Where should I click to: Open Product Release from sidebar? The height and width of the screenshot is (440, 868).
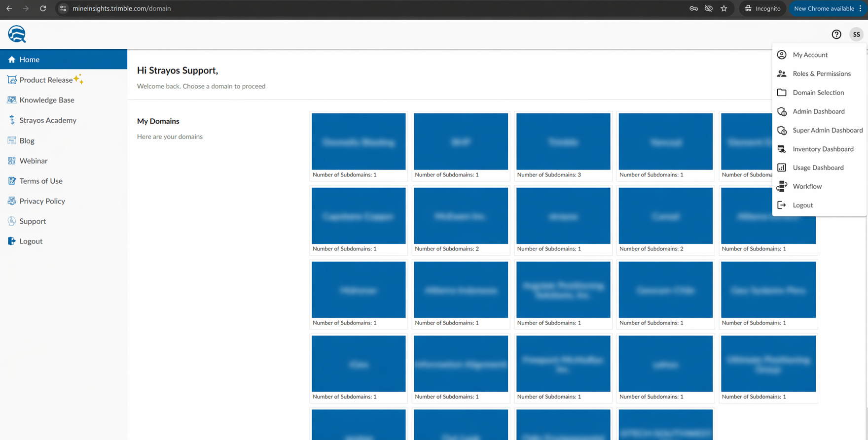[x=46, y=80]
